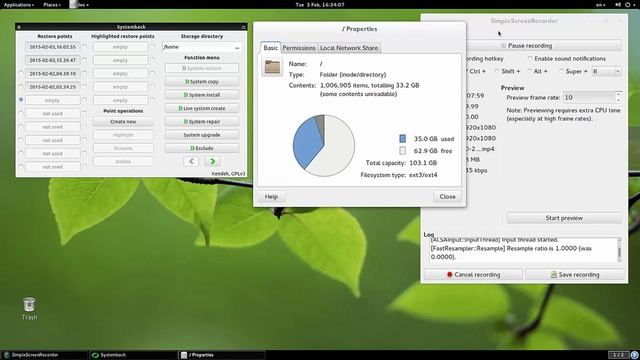Click the workspace switcher showing 1 / 2
This screenshot has height=360, width=640.
618,355
